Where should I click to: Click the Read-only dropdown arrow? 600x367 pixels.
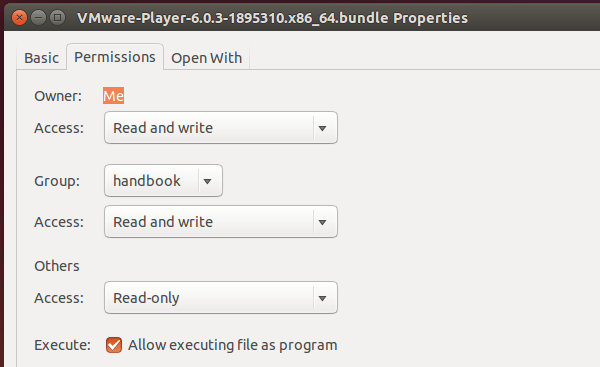tap(323, 298)
